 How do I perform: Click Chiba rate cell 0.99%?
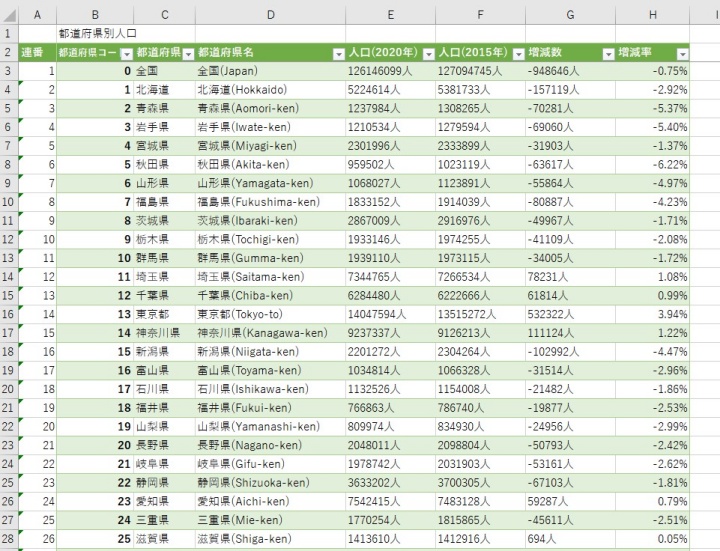(x=652, y=296)
